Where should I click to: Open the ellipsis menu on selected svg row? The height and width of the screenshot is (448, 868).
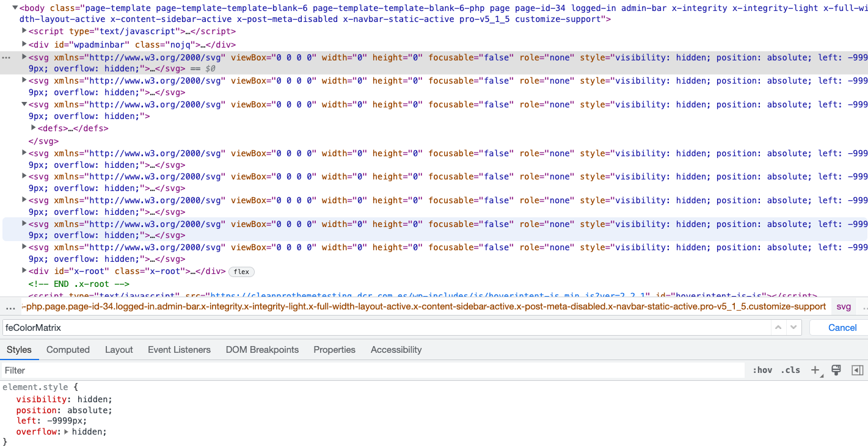[7, 57]
